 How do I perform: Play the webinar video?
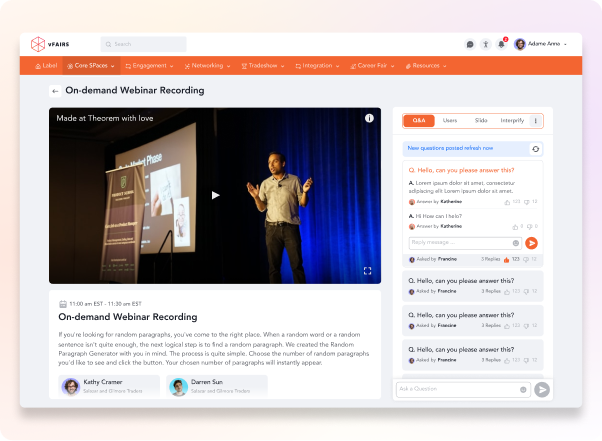point(215,195)
